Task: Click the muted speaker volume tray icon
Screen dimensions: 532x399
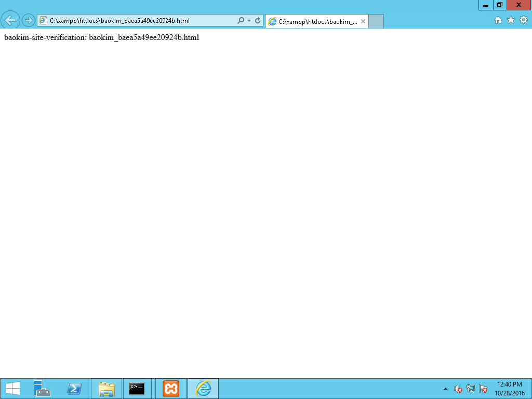Action: [458, 389]
